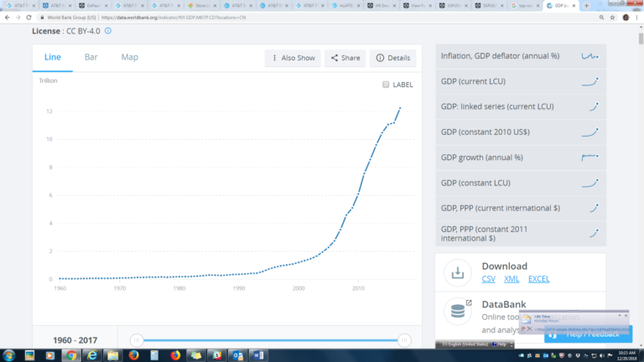Enable the LABEL checkbox on the chart
The width and height of the screenshot is (644, 362).
pyautogui.click(x=386, y=85)
